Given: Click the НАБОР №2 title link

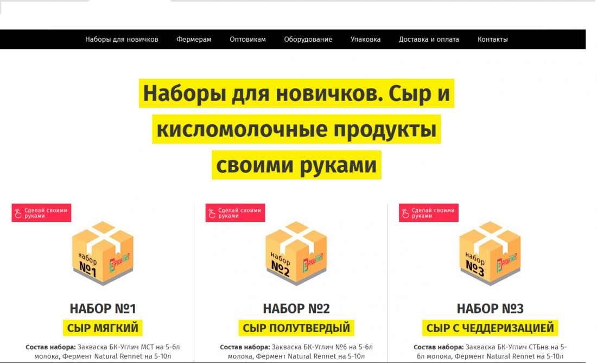Looking at the screenshot, I should (x=296, y=309).
